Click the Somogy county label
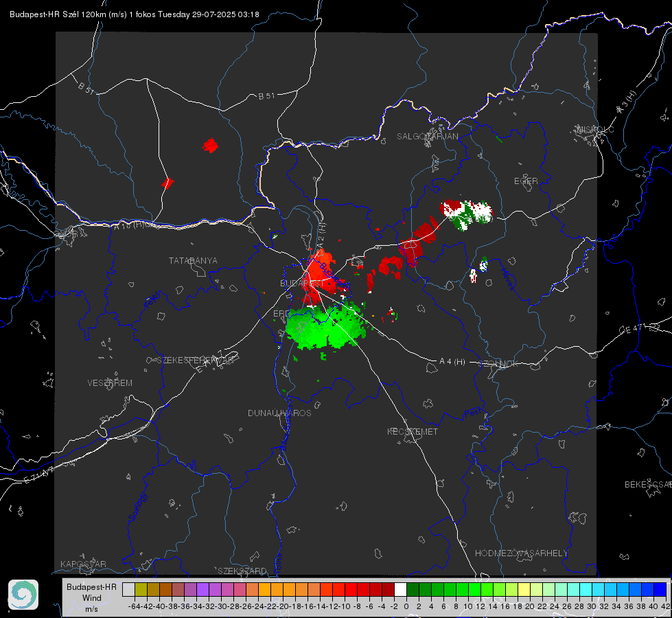This screenshot has width=672, height=618. [x=137, y=507]
